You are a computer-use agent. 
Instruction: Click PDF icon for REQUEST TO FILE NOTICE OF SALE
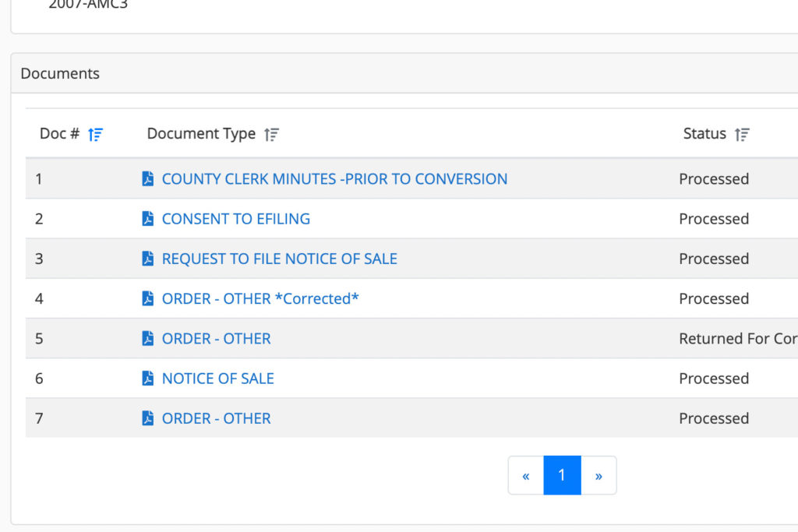[x=148, y=259]
